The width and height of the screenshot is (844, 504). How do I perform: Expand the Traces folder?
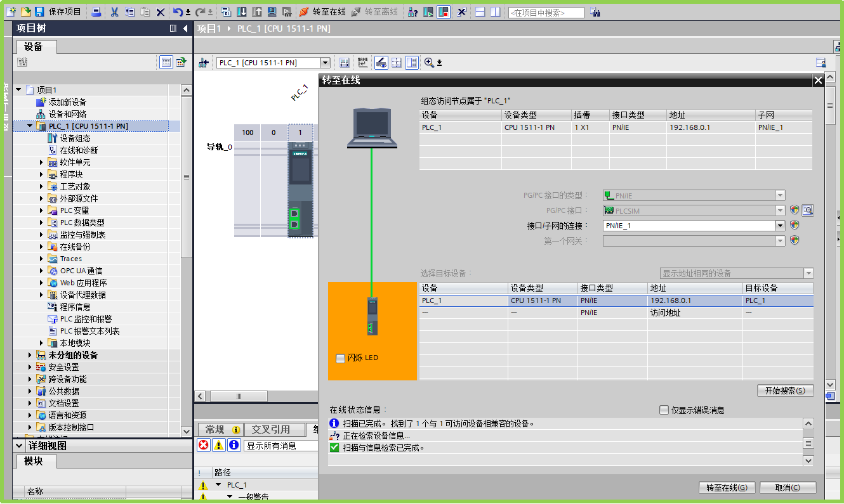(x=41, y=259)
